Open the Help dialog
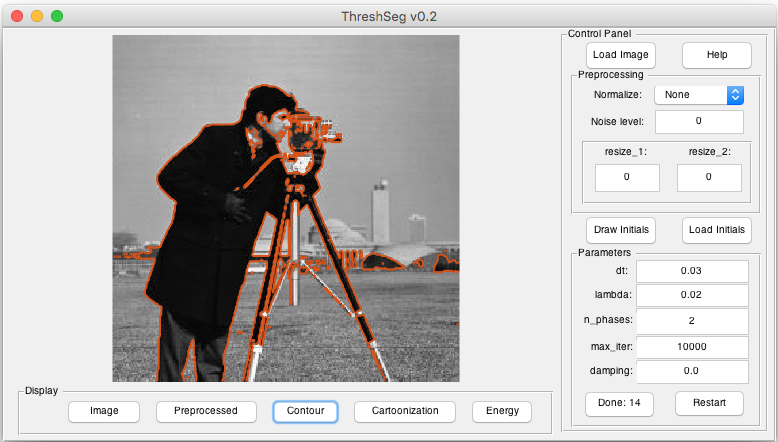Viewport: 778px width, 442px height. 716,55
